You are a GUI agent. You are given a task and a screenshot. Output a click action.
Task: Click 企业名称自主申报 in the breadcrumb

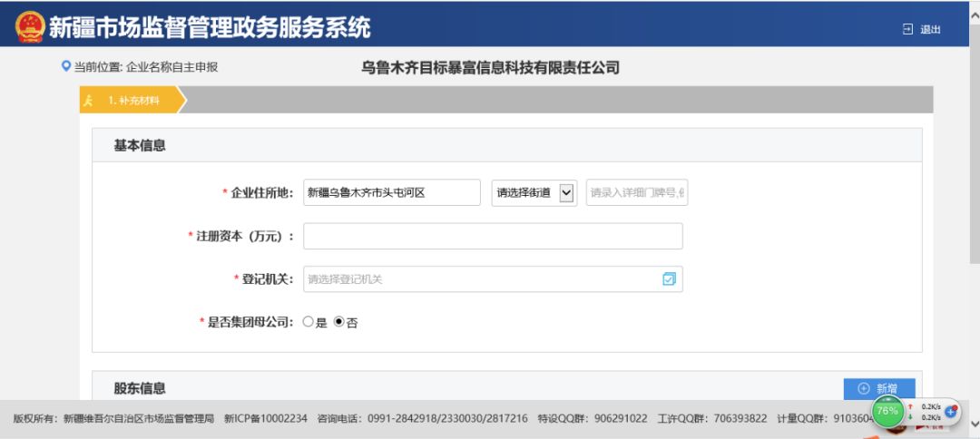click(x=171, y=67)
